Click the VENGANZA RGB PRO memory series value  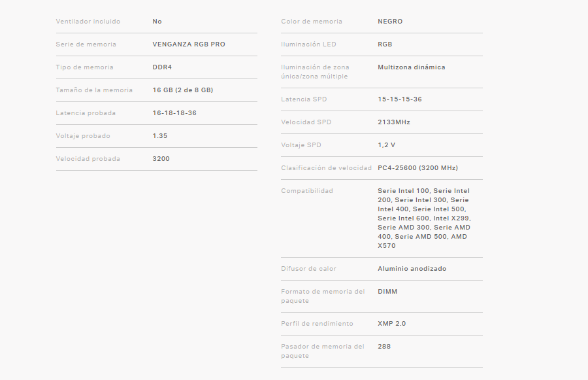click(188, 44)
